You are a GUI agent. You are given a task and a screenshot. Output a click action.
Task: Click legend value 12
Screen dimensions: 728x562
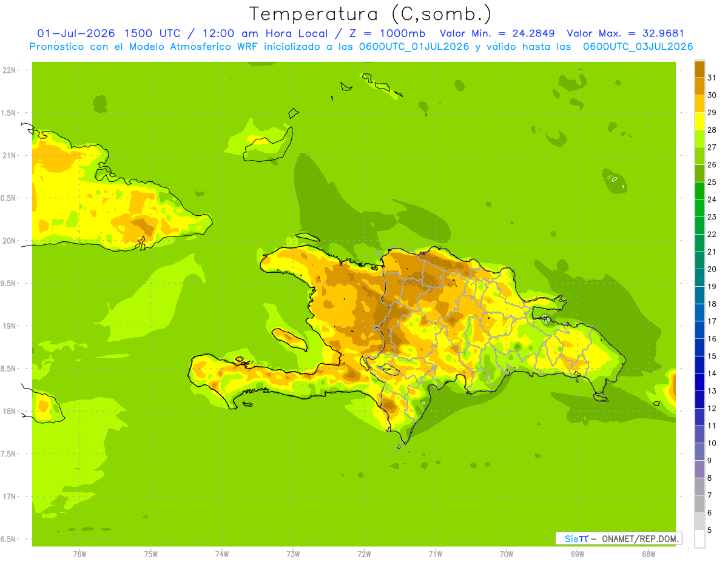[712, 408]
